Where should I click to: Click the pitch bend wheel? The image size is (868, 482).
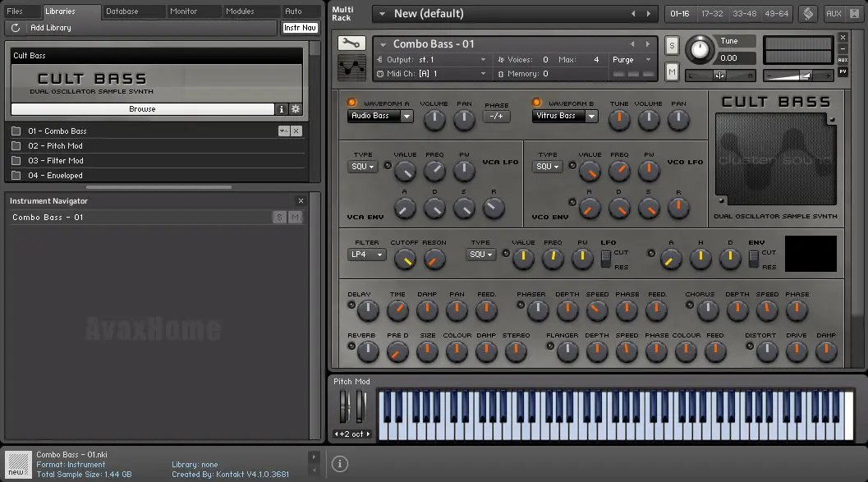click(345, 407)
